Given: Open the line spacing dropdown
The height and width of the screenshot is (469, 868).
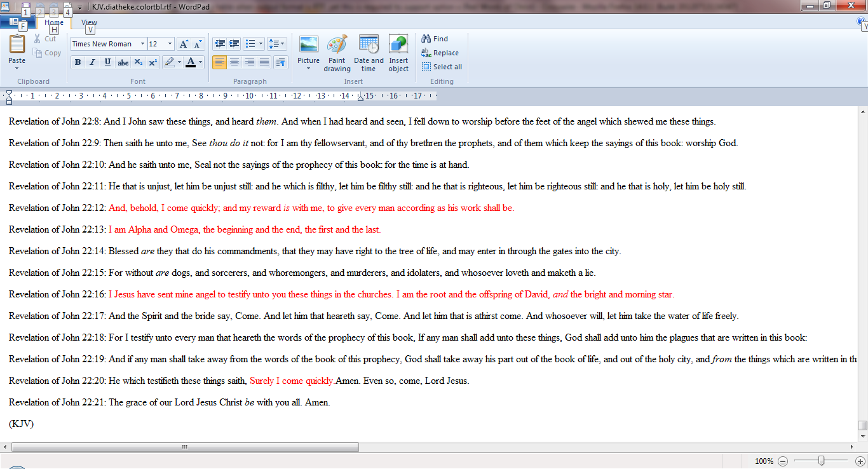Looking at the screenshot, I should [276, 44].
